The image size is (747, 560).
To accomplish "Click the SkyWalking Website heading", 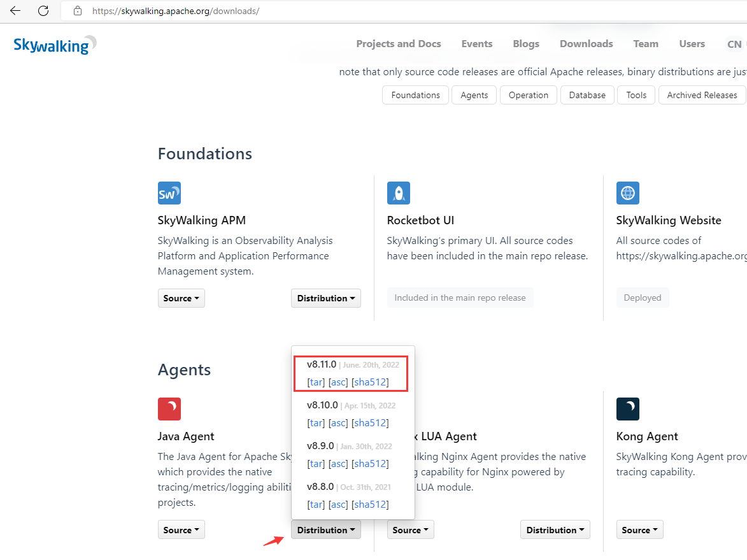I will pos(669,220).
